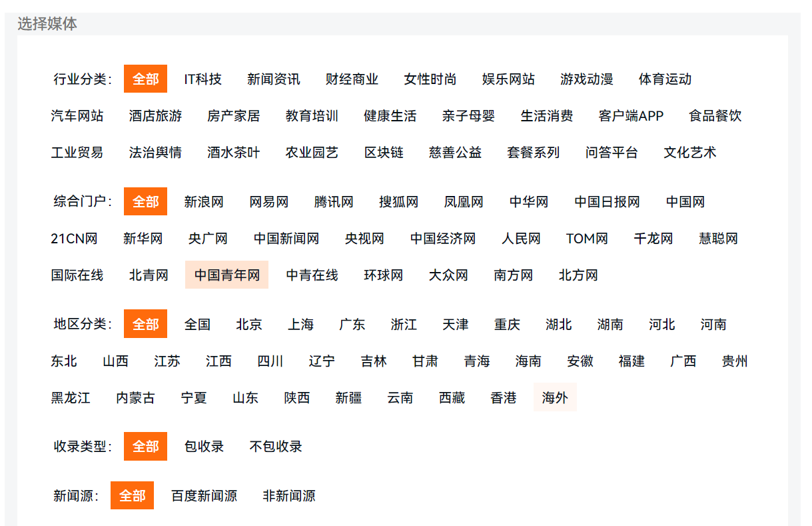
Task: Filter by 慧聪网
Action: click(719, 238)
